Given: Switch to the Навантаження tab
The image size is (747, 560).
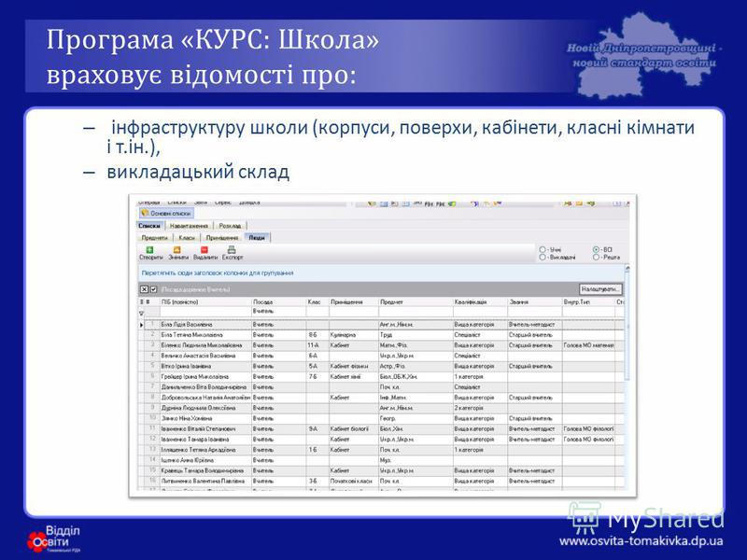Looking at the screenshot, I should click(x=189, y=226).
